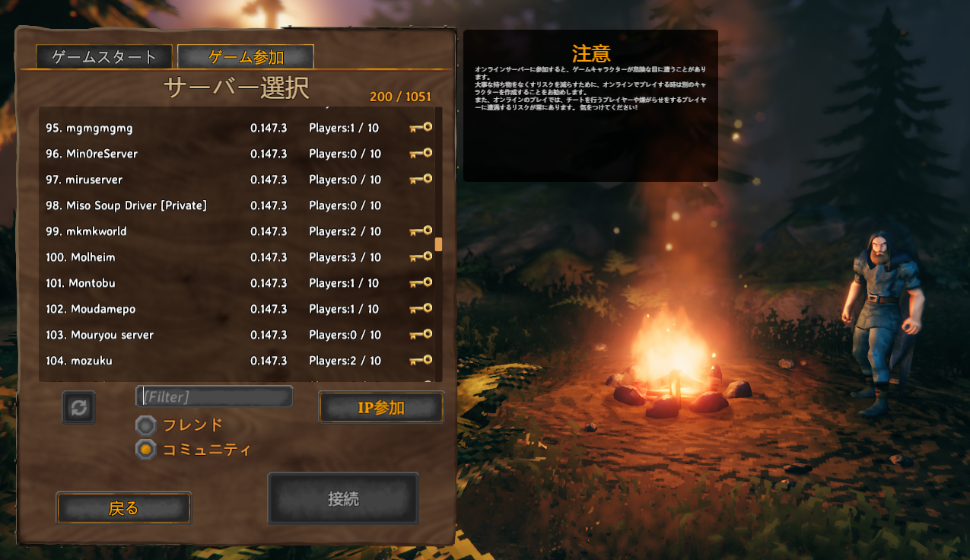Focus the Filter text field
Image resolution: width=970 pixels, height=560 pixels.
[x=215, y=396]
